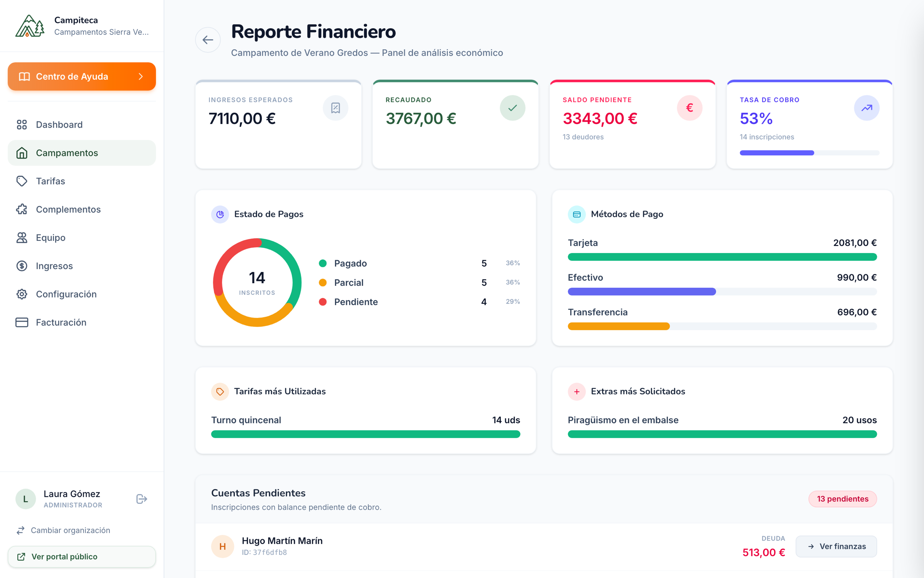The image size is (924, 578).
Task: Click the Extras más Solicitados plus icon
Action: tap(577, 391)
